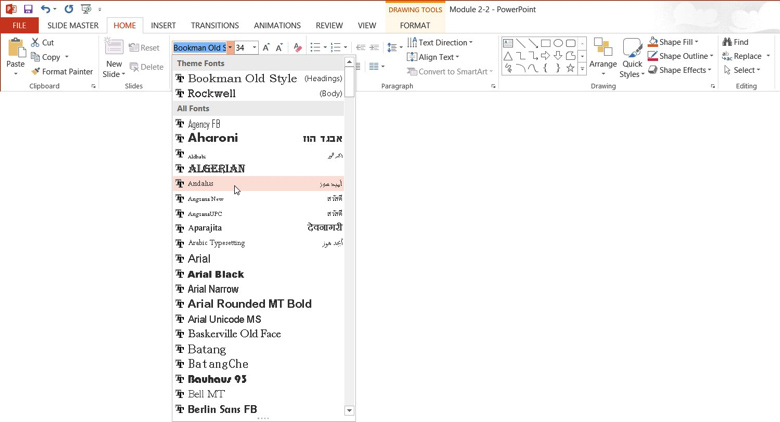Viewport: 780px width, 422px height.
Task: Collapse the font name dropdown arrow
Action: (x=230, y=48)
